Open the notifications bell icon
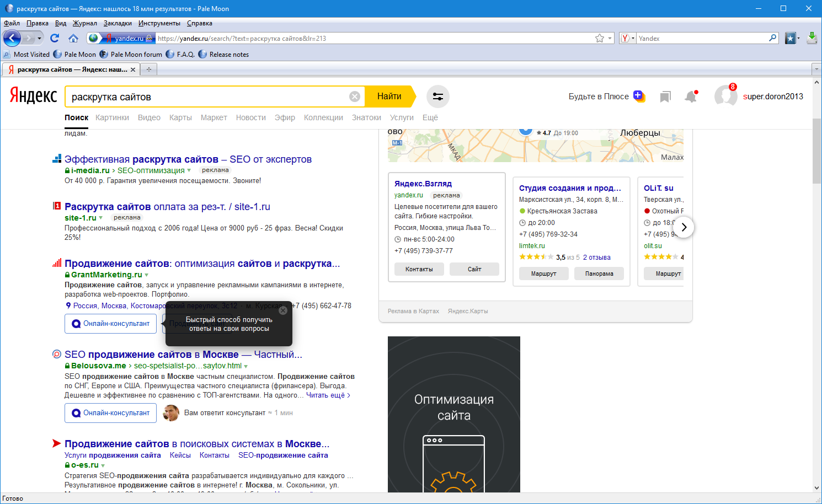Screen dimensions: 822x504 (691, 96)
